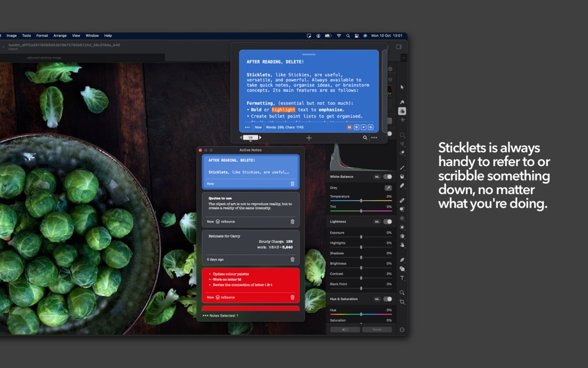Viewport: 588px width, 368px height.
Task: Select the Crop tool
Action: tap(402, 302)
